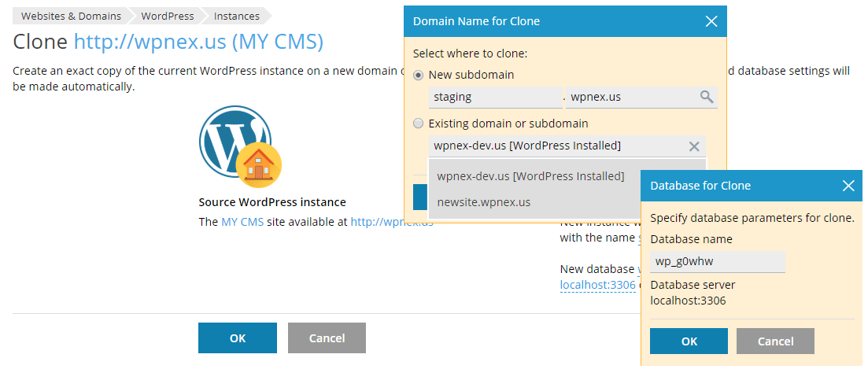
Task: Click the wp_g0whw database name field
Action: (x=718, y=262)
